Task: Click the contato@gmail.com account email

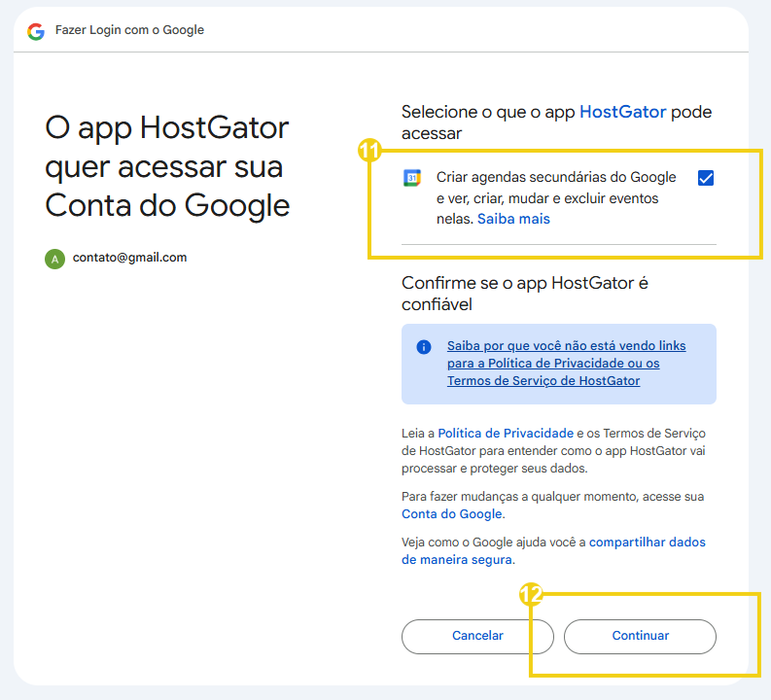Action: 130,258
